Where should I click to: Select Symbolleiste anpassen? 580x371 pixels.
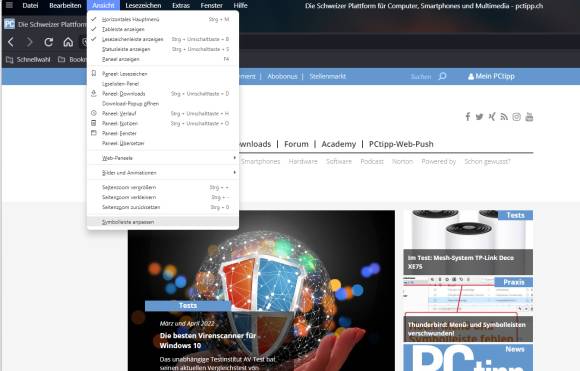163,222
